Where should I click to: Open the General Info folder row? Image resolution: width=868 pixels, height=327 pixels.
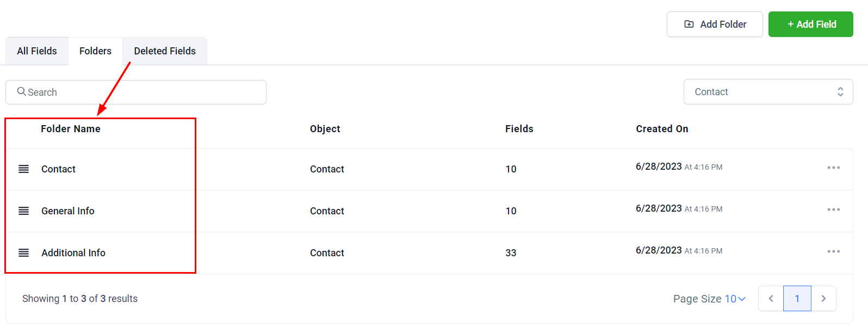click(x=68, y=211)
